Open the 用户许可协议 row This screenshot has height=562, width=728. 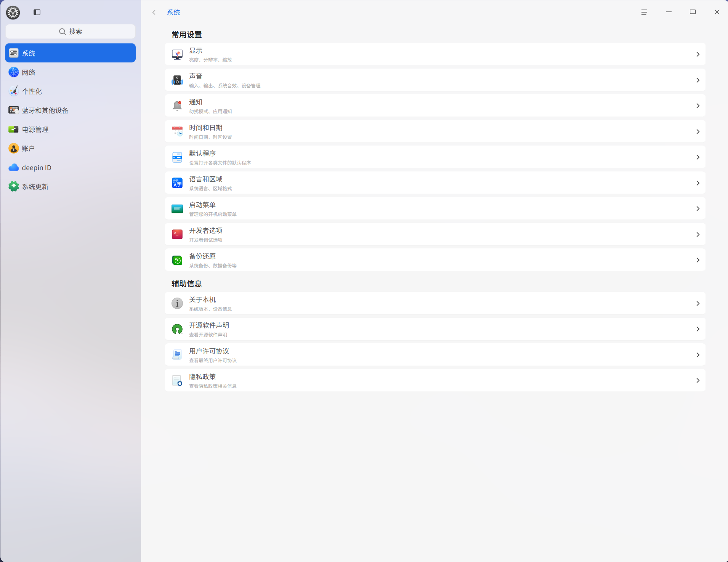(435, 355)
